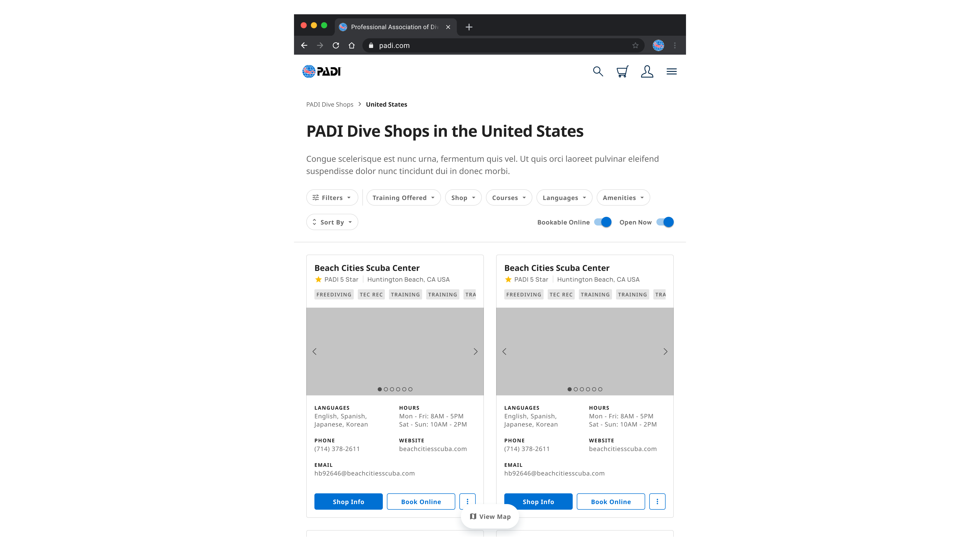The image size is (980, 551).
Task: Click the PADI logo in header
Action: [x=322, y=71]
